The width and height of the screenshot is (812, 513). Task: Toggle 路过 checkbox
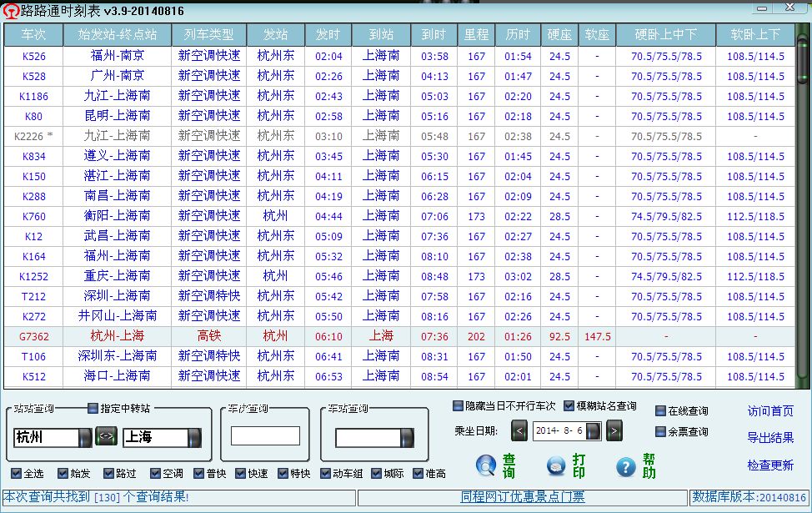point(108,473)
